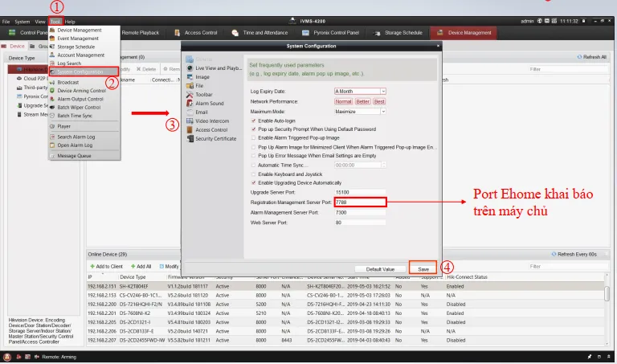
Task: Set Network Performance to Better
Action: coord(362,101)
